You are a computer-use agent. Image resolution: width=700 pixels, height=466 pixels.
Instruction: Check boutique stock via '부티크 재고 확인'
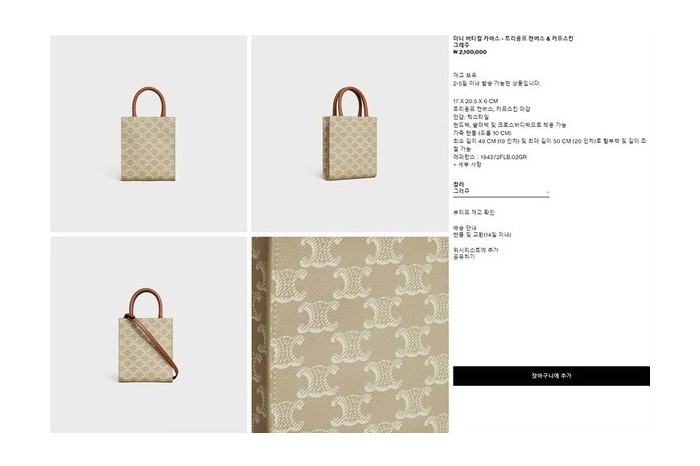474,212
